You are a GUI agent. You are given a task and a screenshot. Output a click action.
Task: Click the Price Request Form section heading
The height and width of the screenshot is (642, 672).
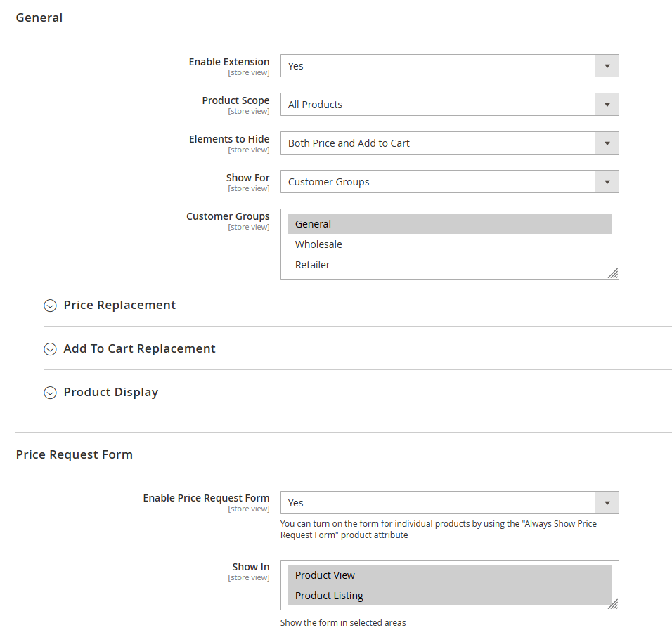click(75, 454)
